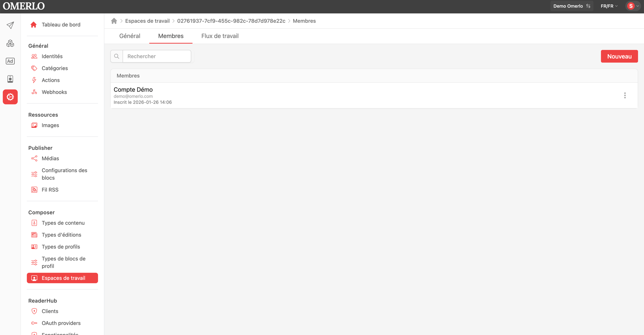Open the paper plane Publisher icon

coord(10,25)
